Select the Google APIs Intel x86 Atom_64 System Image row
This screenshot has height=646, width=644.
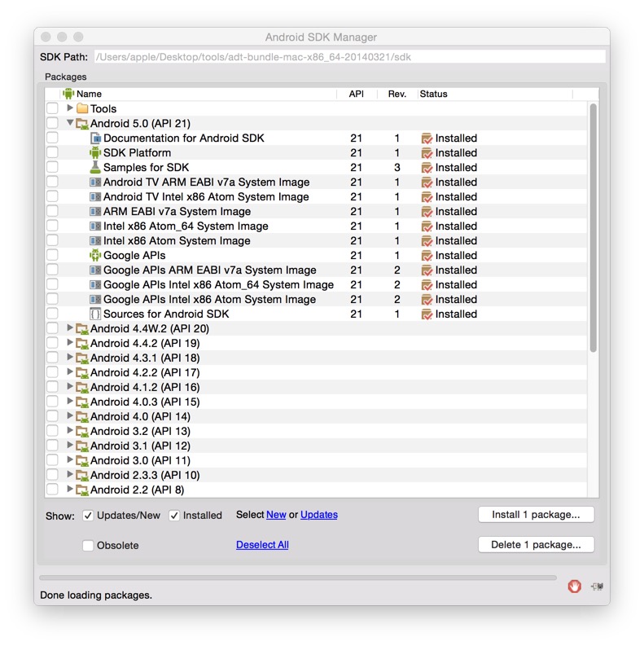click(x=316, y=284)
